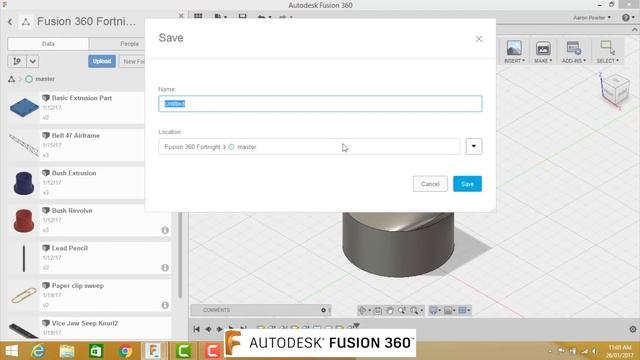Screen dimensions: 640x360
Task: Open Display Settings in navigation bar
Action: [x=435, y=311]
